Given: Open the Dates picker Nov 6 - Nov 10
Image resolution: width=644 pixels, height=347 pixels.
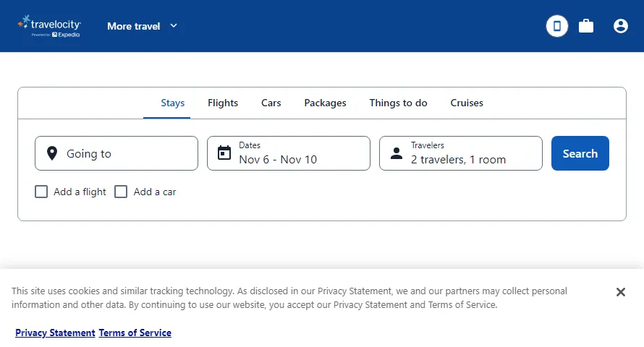Looking at the screenshot, I should (288, 153).
